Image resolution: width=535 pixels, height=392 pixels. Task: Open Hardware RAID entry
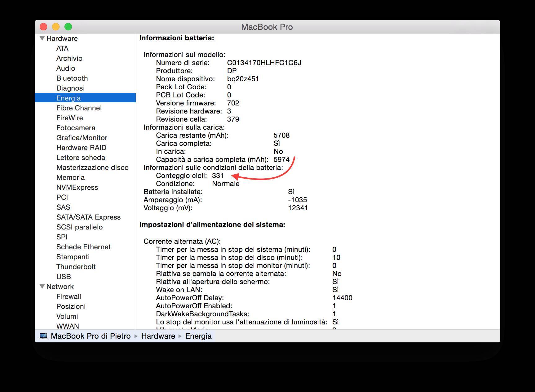click(82, 148)
